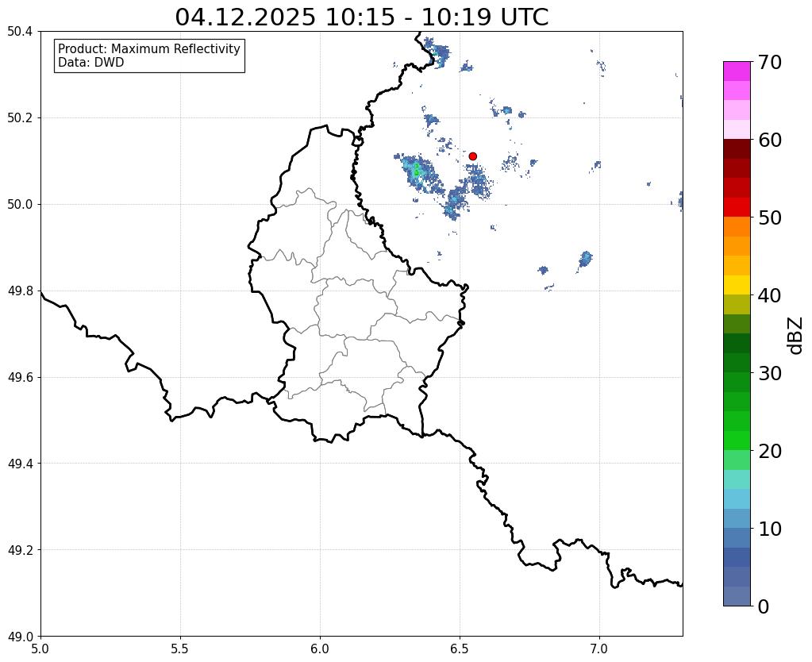Select the 'Data: DWD' label
Screen dimensions: 812x662
[90, 63]
